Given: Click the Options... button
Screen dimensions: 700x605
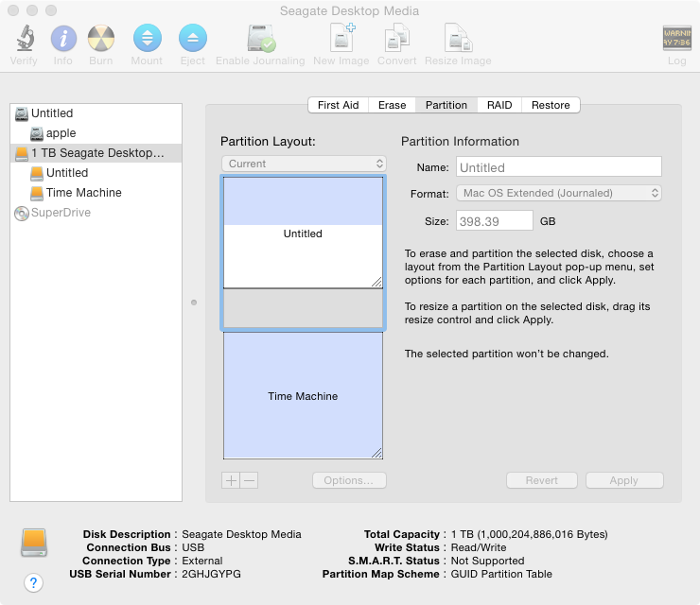Looking at the screenshot, I should pos(349,480).
